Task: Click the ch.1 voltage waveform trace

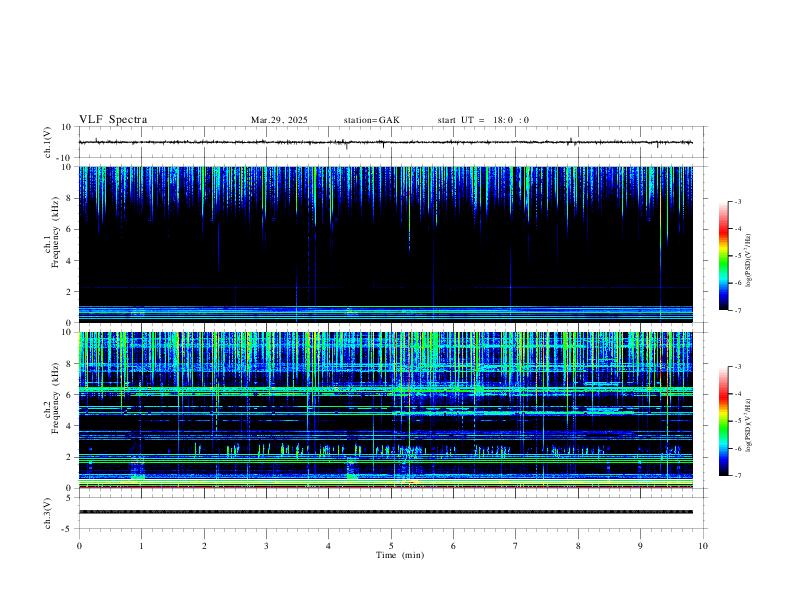Action: click(385, 142)
